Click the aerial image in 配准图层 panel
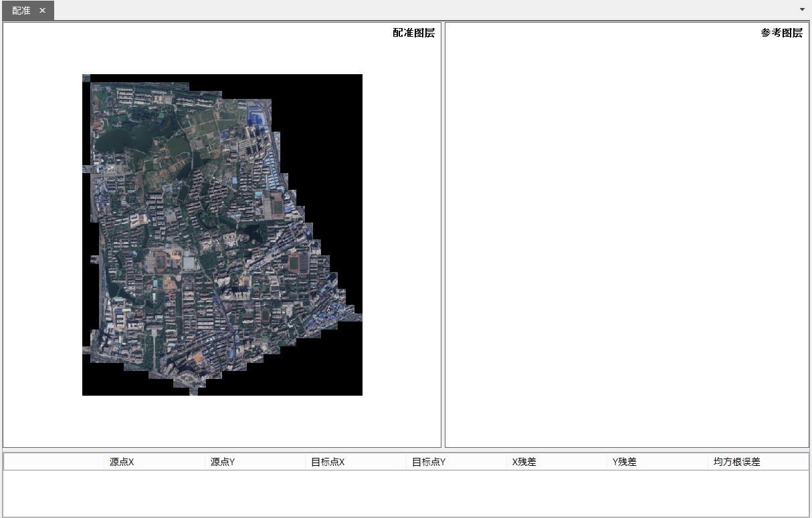This screenshot has height=518, width=812. click(x=222, y=235)
